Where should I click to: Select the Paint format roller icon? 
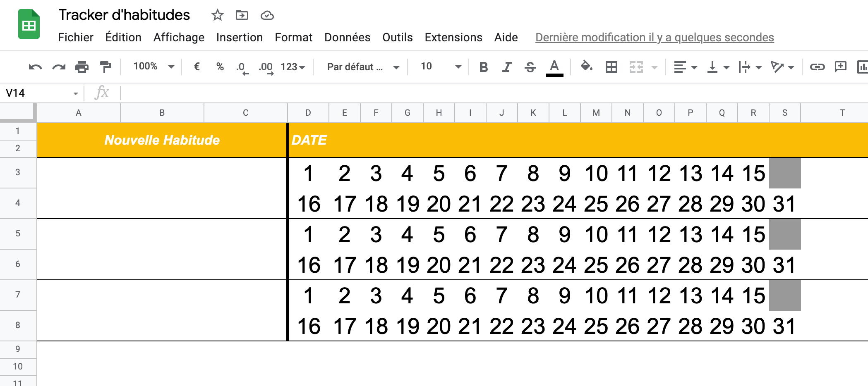(x=106, y=67)
